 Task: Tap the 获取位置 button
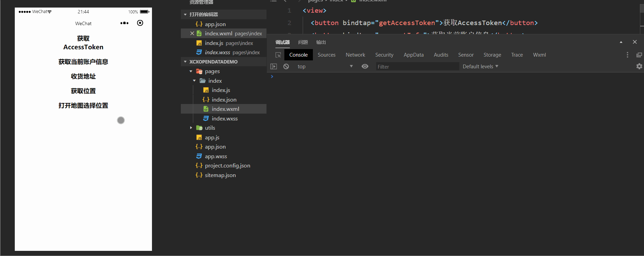coord(83,91)
